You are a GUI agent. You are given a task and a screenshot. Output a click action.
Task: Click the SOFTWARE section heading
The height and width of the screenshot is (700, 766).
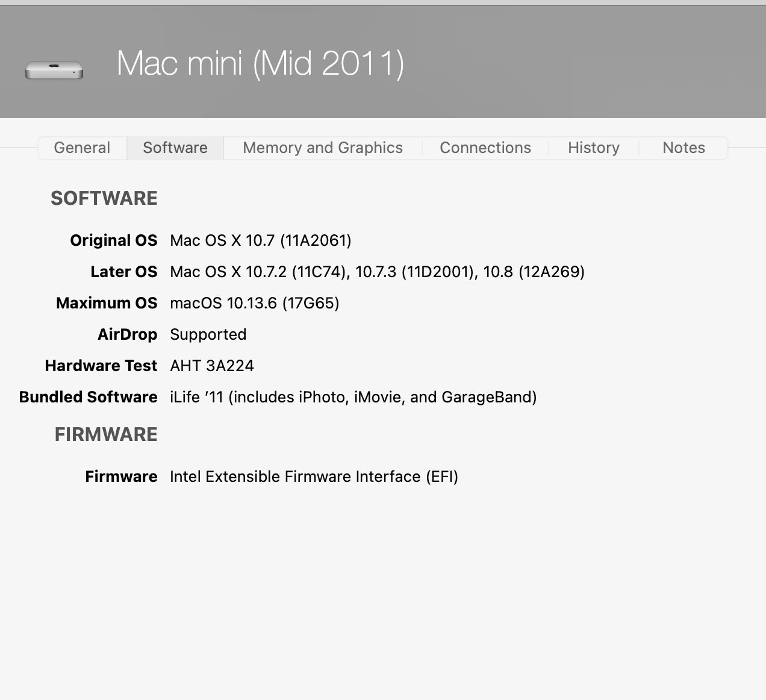[x=104, y=198]
